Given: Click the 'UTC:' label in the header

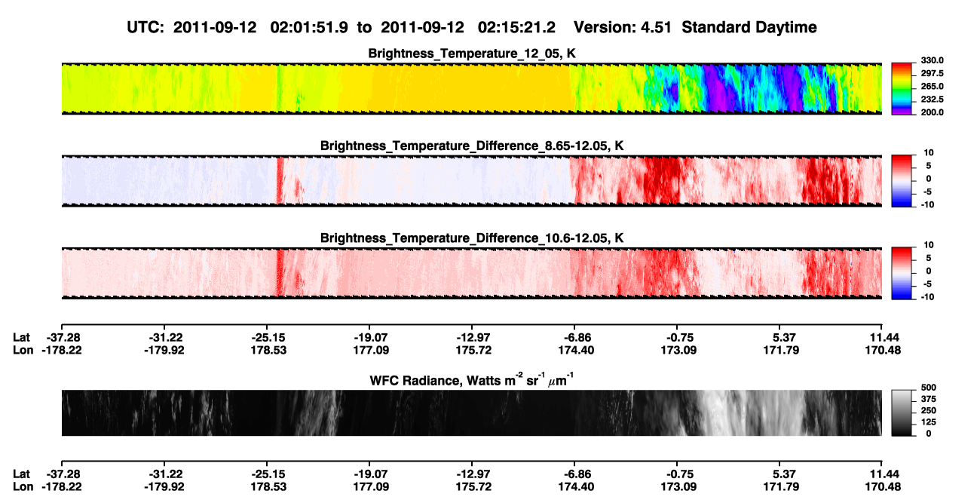Looking at the screenshot, I should click(146, 27).
